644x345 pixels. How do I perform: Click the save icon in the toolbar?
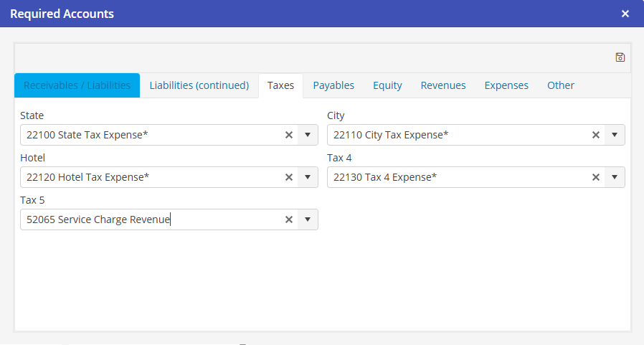[x=620, y=57]
